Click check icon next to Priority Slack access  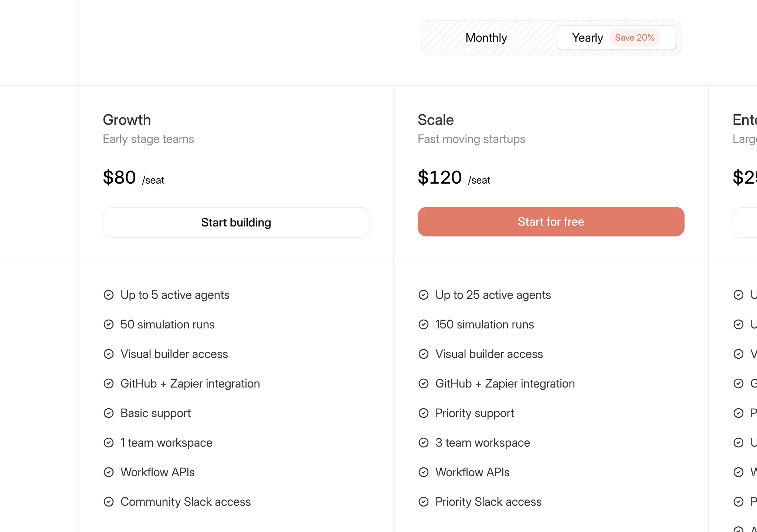tap(424, 502)
